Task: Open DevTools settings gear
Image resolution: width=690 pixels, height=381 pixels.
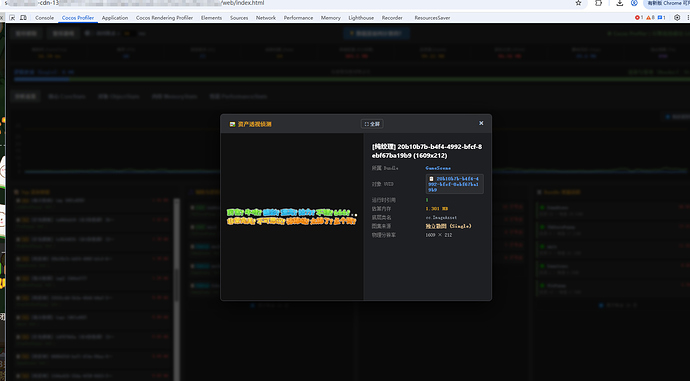Action: 677,18
